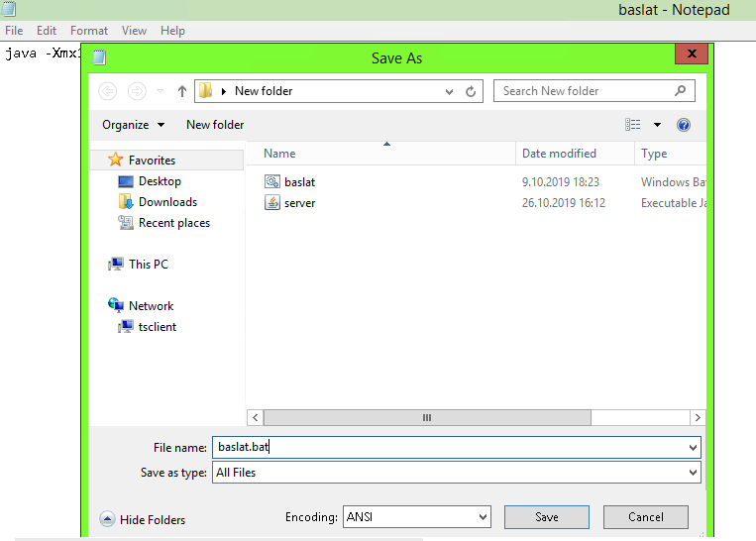Click the Save button
Screen dimensions: 756x541
point(546,516)
